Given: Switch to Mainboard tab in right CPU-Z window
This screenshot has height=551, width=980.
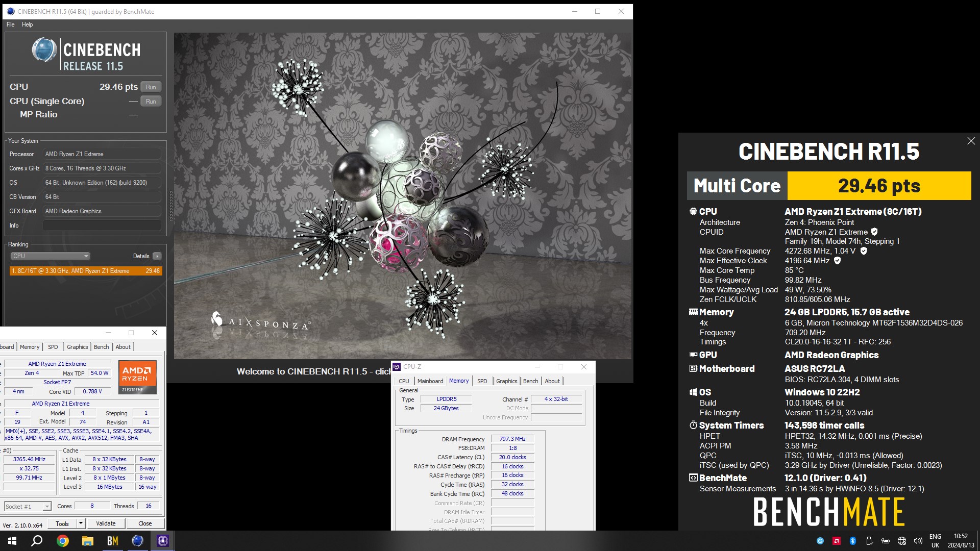Looking at the screenshot, I should click(430, 381).
